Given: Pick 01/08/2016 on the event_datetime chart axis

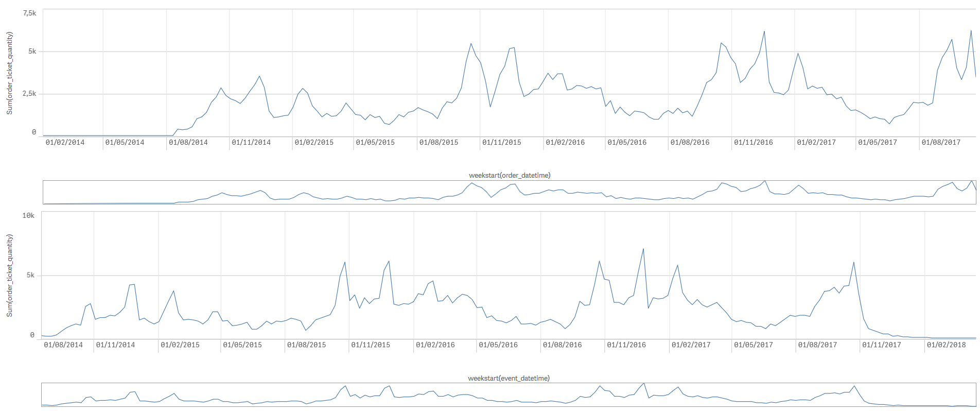Looking at the screenshot, I should pos(562,345).
